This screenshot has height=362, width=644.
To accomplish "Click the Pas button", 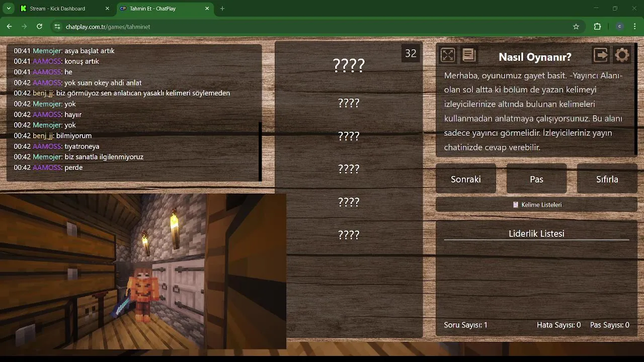I will click(536, 179).
